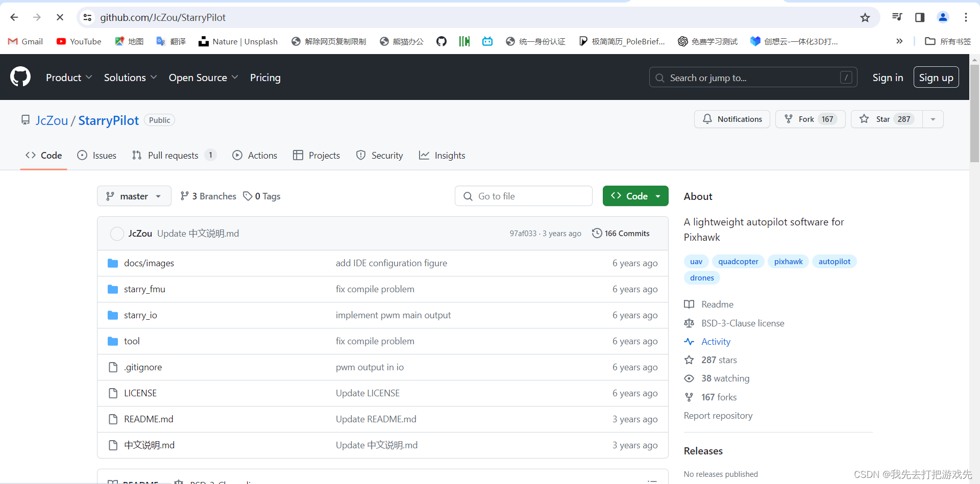Show the hidden bookmarks overflow chevron
Screen dimensions: 980x484
899,41
